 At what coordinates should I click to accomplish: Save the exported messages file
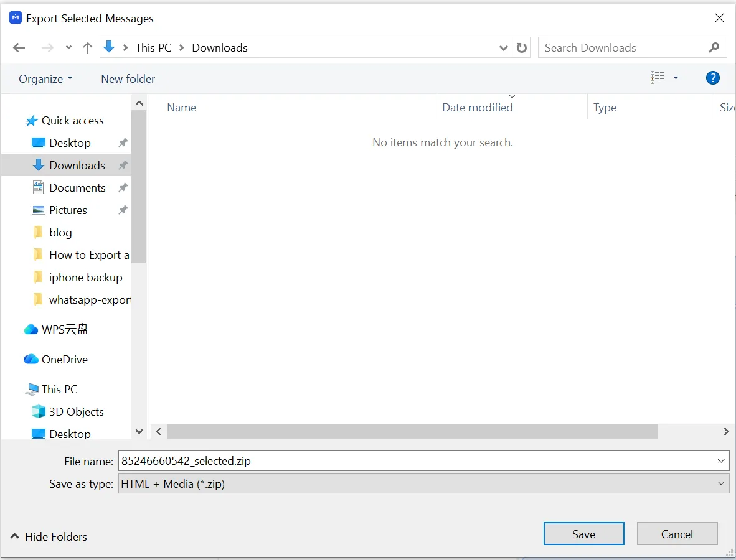tap(584, 534)
